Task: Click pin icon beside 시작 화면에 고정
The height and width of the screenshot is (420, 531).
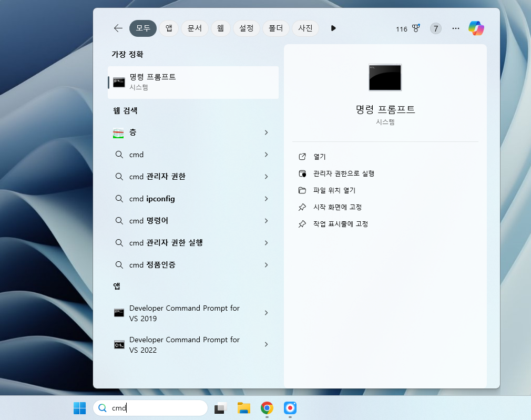Action: click(x=302, y=207)
